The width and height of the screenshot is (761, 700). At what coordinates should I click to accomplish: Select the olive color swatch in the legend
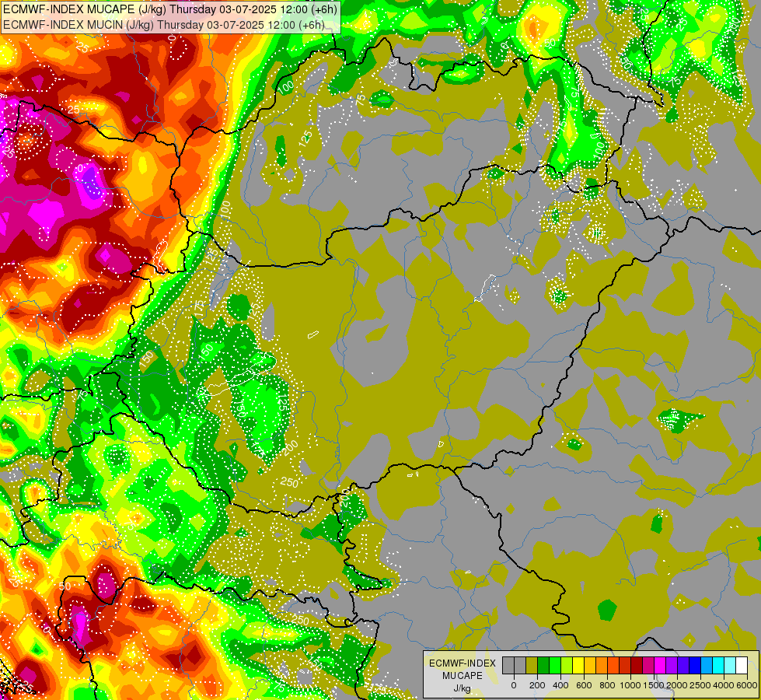[532, 666]
